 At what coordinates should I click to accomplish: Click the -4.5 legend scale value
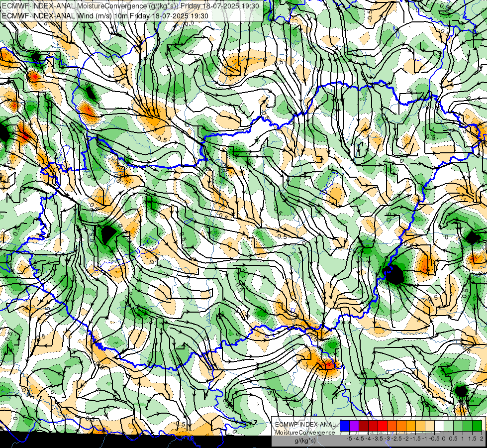tap(359, 439)
